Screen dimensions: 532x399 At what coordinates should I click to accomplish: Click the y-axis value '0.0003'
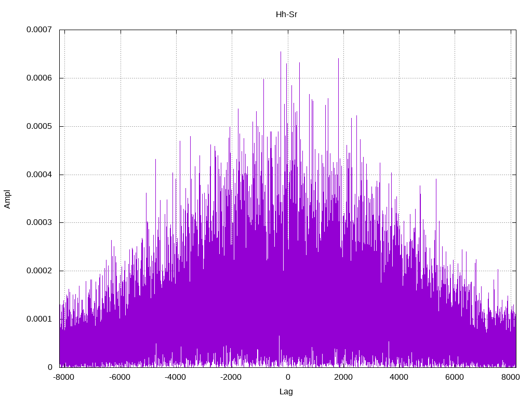39,222
